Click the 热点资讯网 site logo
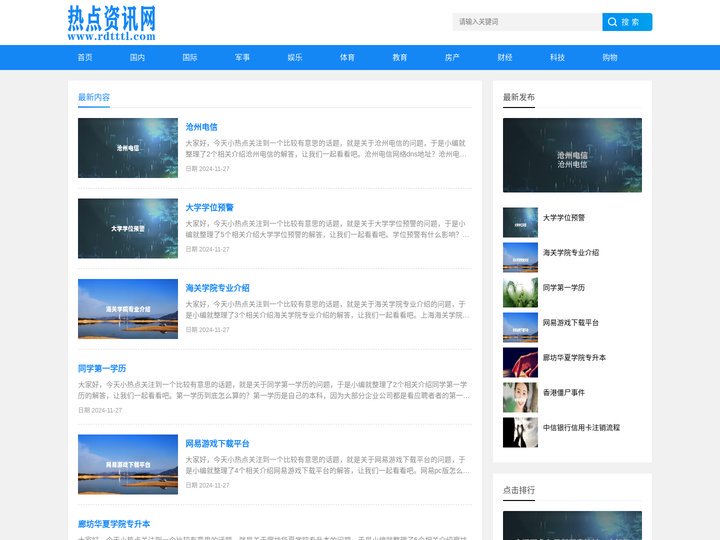Screen dimensions: 720x540 [x=112, y=23]
